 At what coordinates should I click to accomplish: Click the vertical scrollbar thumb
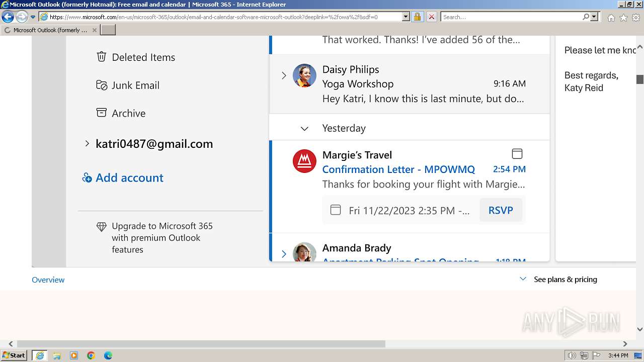click(x=640, y=79)
